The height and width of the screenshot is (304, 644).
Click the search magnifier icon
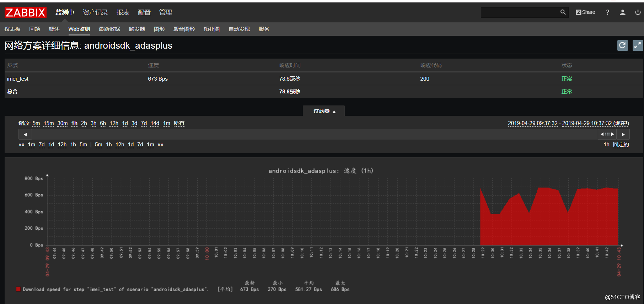click(563, 12)
